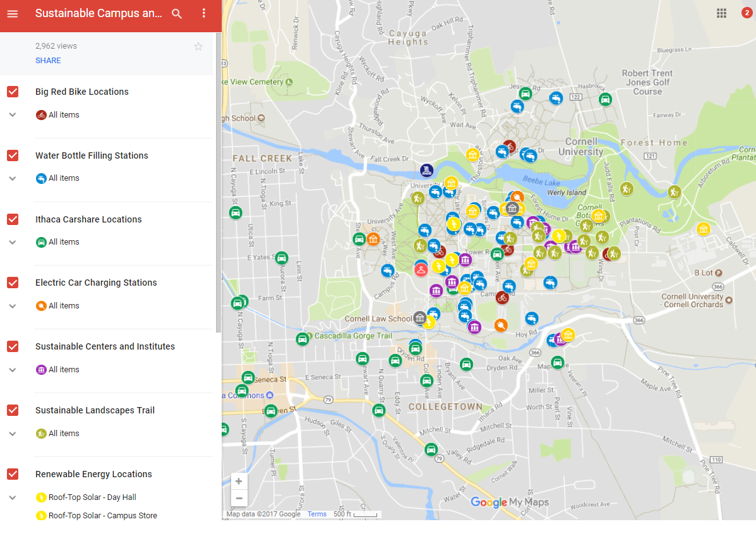Open the Google apps grid icon
This screenshot has width=756, height=536.
click(721, 13)
